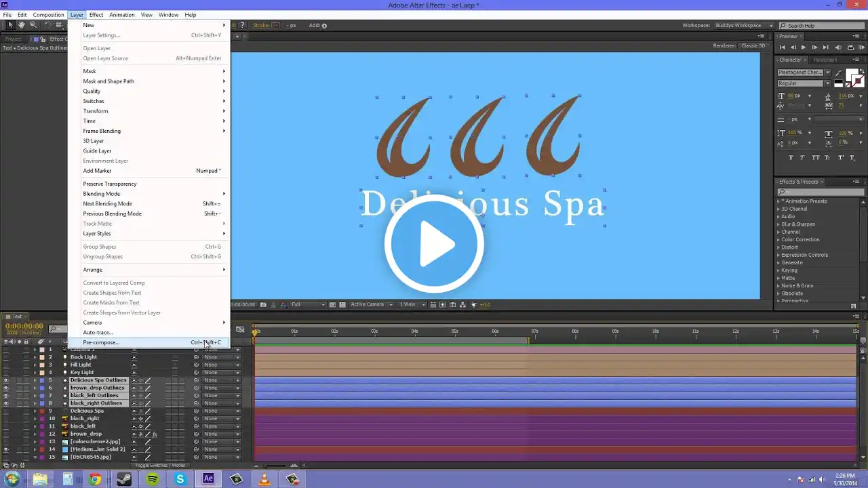
Task: Select the Selection arrow tool
Action: tap(10, 25)
